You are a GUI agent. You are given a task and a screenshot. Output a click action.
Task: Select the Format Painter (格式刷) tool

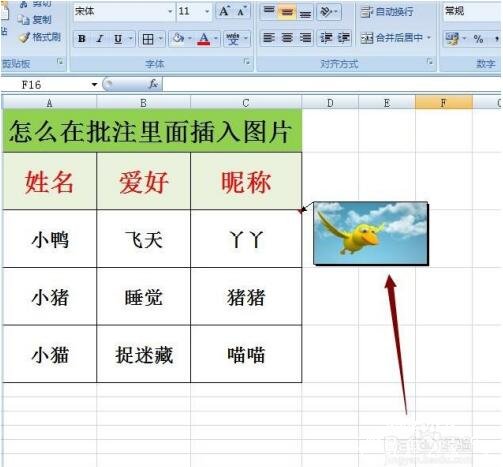(x=39, y=37)
